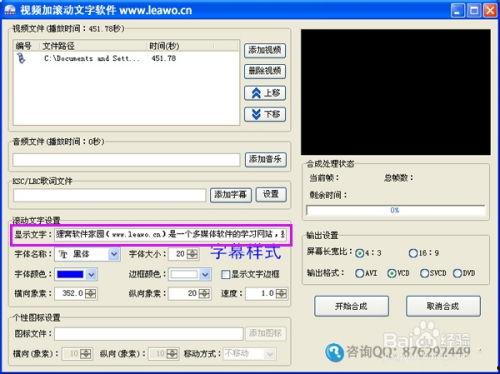The image size is (500, 374).
Task: Adjust the 字体大小 spinner arrows
Action: [x=192, y=255]
